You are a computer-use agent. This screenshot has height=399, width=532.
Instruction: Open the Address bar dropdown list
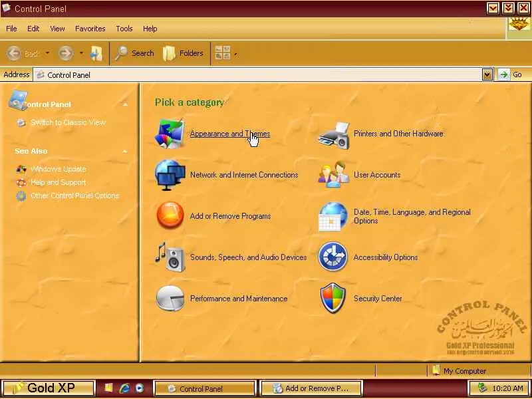pos(487,74)
